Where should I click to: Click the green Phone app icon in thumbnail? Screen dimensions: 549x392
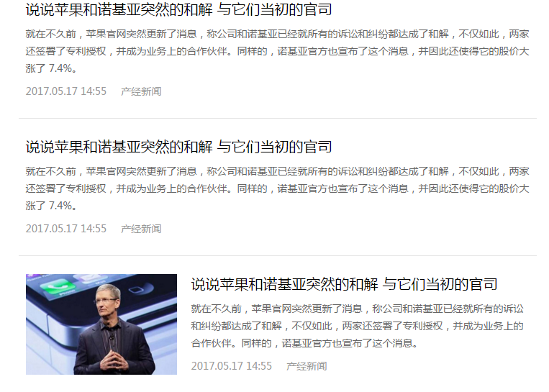pyautogui.click(x=58, y=286)
